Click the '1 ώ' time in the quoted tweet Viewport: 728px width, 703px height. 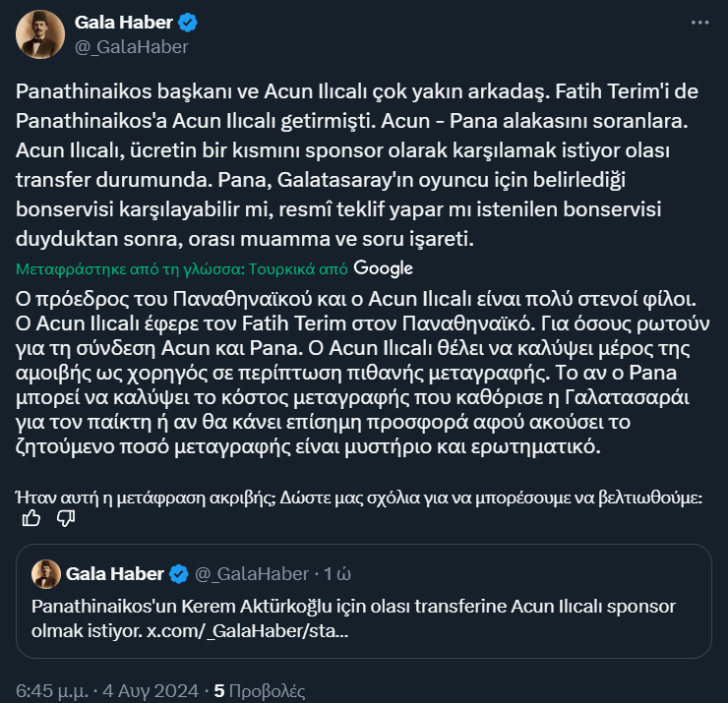point(337,573)
